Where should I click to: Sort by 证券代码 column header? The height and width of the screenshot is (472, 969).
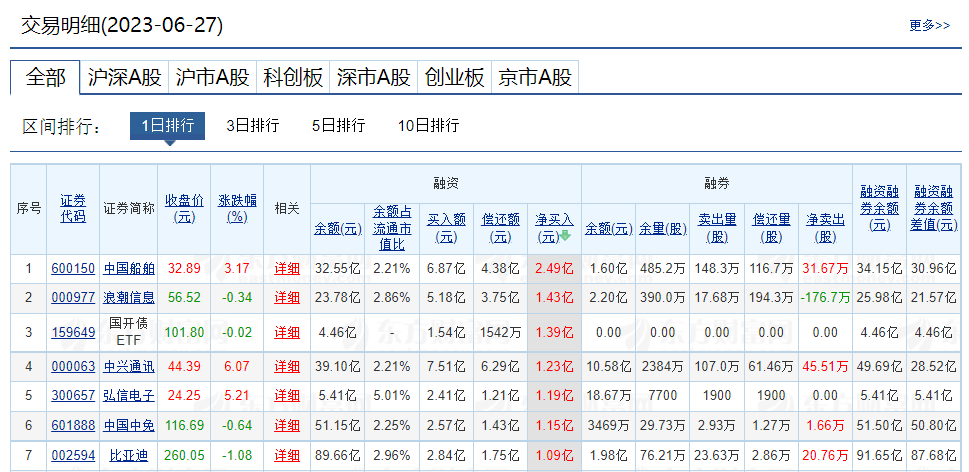[73, 208]
